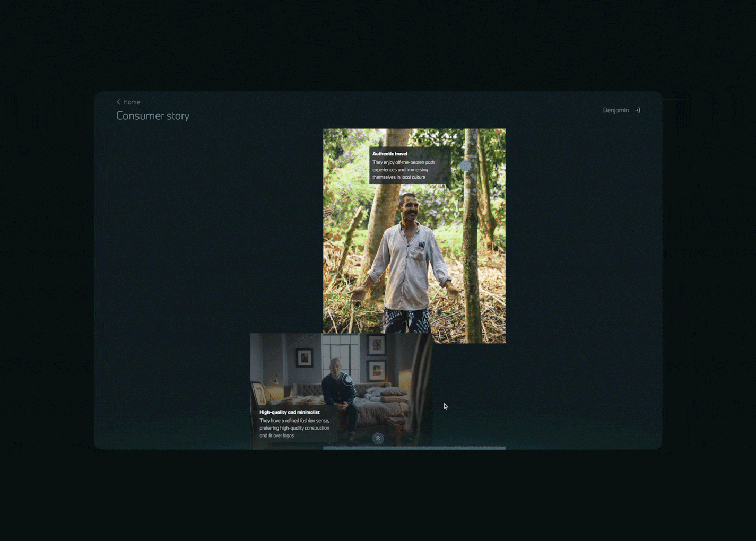Click 'They have a refined fashion sense' description

[294, 428]
